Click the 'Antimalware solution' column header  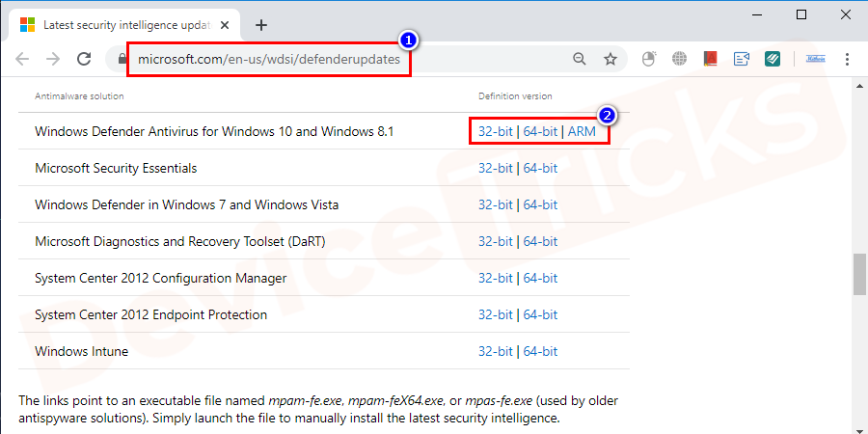click(79, 96)
